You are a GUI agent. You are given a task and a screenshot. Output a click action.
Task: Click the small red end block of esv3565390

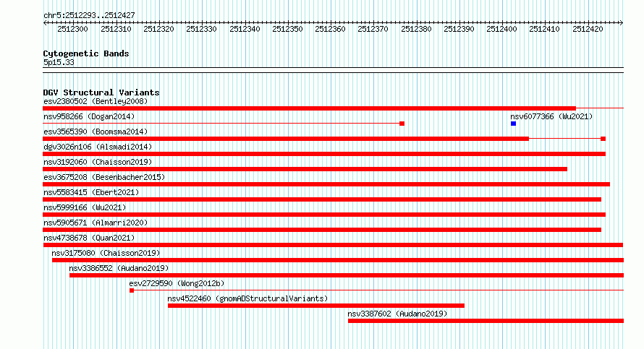tap(603, 139)
